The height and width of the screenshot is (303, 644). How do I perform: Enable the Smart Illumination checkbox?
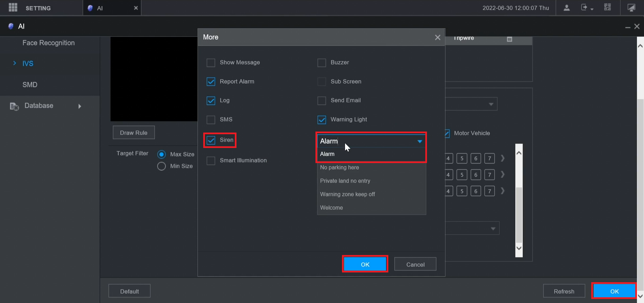point(211,161)
